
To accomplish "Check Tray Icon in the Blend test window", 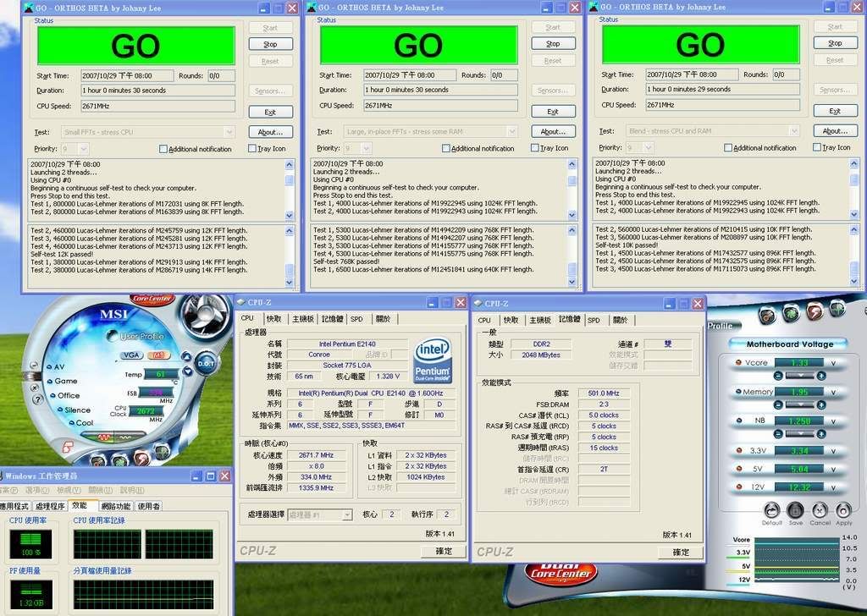I will (816, 147).
